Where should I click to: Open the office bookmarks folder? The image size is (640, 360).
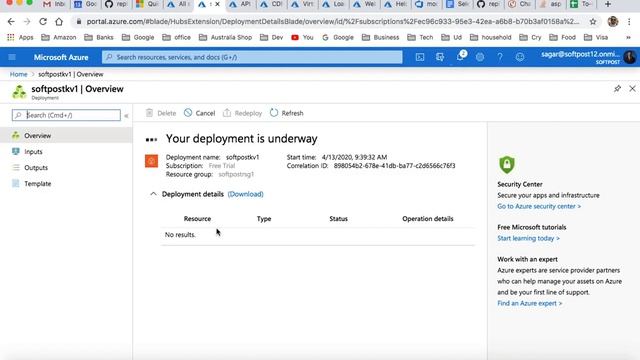[x=176, y=37]
